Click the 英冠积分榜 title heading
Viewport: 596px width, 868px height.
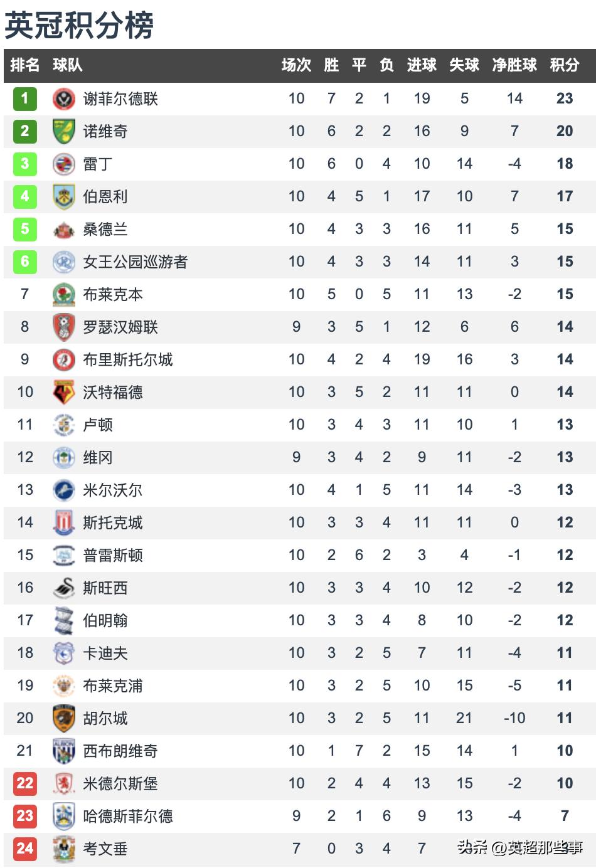[79, 25]
